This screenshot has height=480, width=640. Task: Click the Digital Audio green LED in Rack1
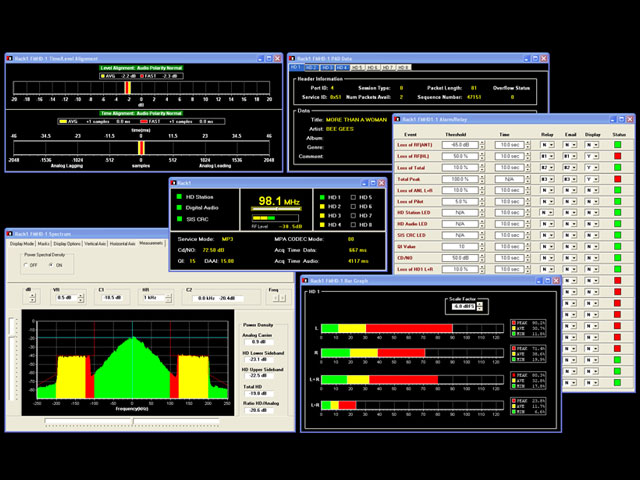pyautogui.click(x=179, y=207)
